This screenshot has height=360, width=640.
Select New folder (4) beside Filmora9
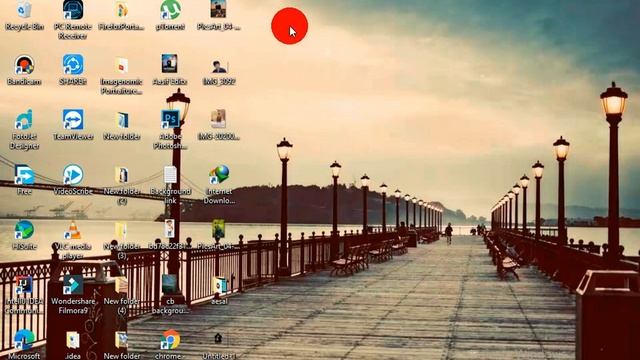click(121, 285)
